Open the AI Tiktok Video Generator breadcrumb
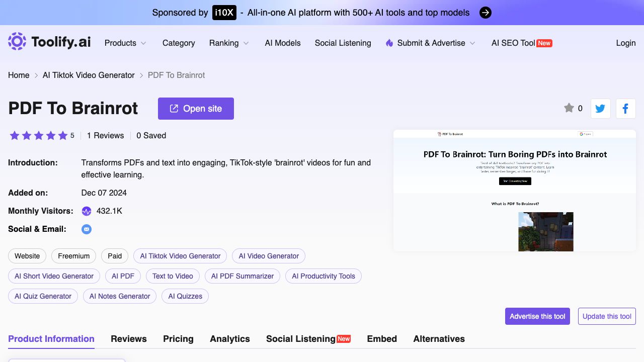 pos(89,75)
